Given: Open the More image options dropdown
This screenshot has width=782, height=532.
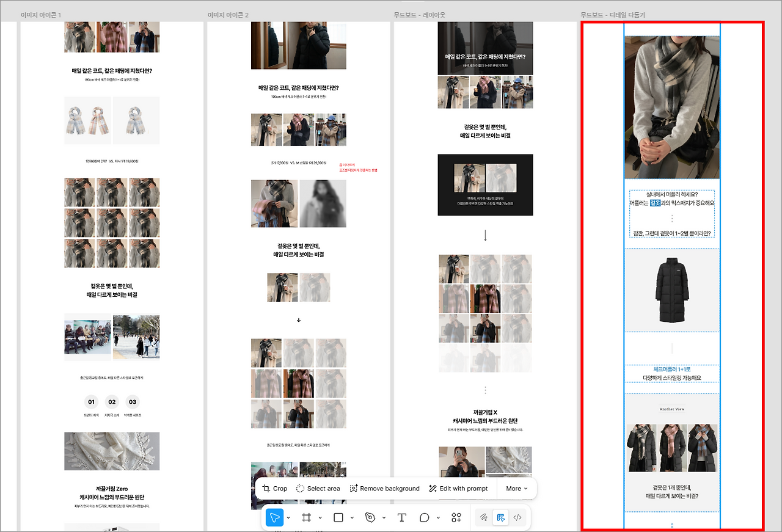Looking at the screenshot, I should (517, 489).
